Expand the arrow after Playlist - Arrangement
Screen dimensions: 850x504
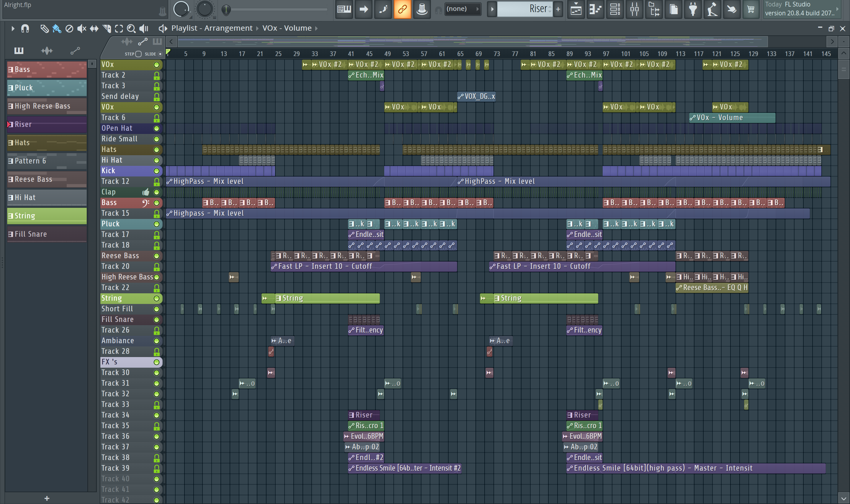pyautogui.click(x=257, y=29)
